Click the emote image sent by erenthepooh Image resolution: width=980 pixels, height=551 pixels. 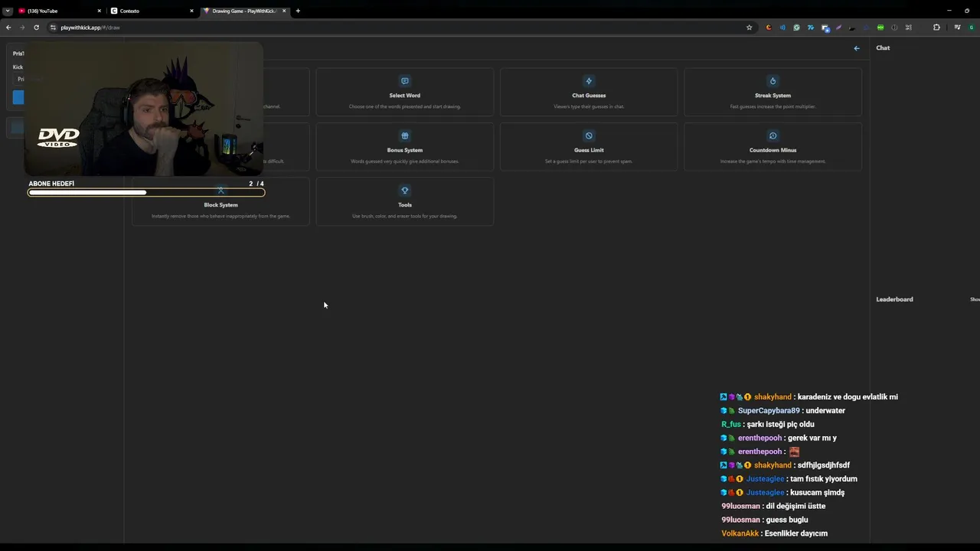click(x=794, y=452)
